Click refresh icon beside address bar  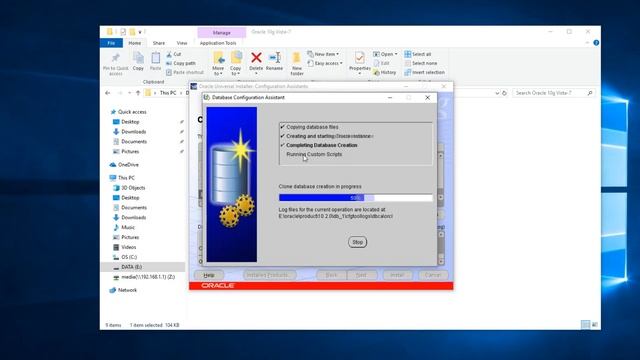click(x=504, y=93)
